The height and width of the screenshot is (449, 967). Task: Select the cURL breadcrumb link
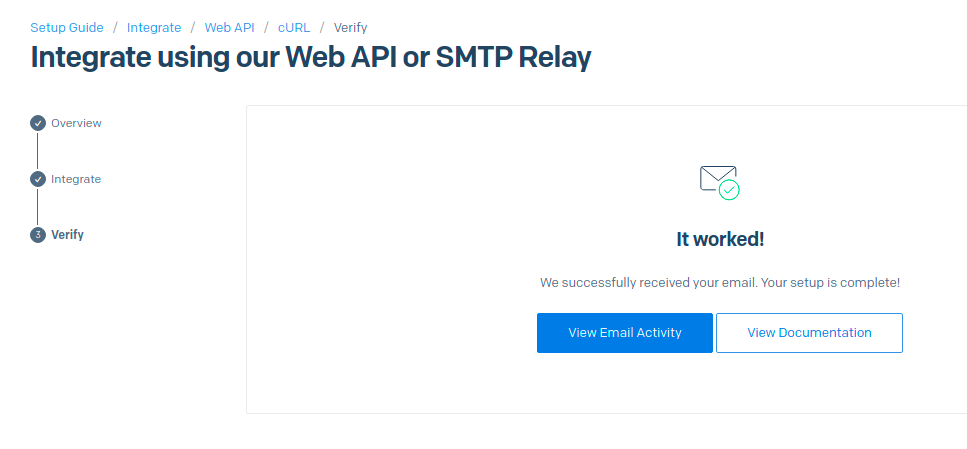294,27
